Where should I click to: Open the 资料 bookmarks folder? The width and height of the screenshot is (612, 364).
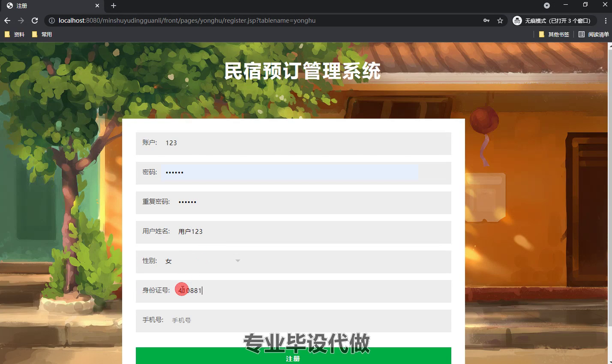(15, 34)
